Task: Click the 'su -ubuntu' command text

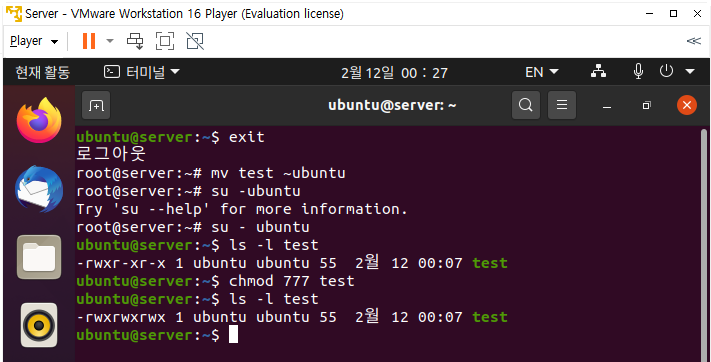Action: tap(255, 191)
